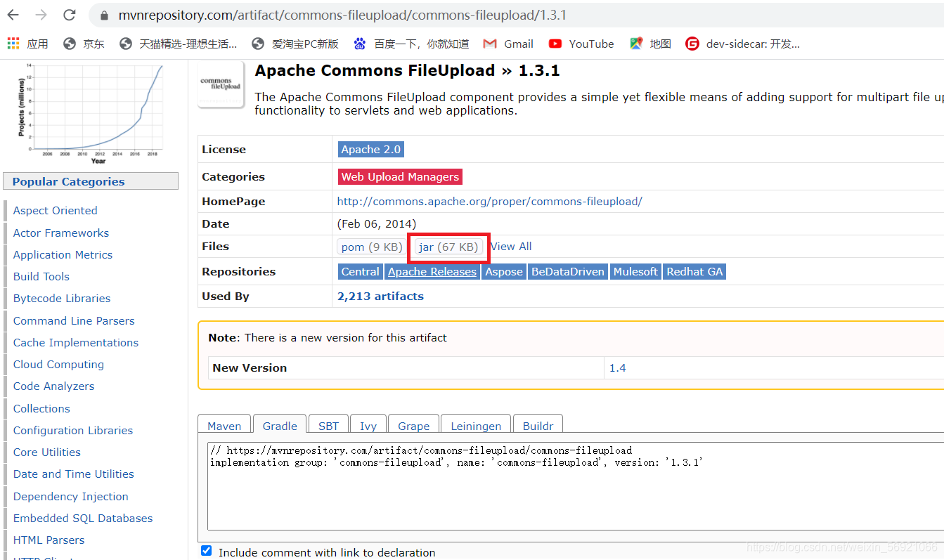944x560 pixels.
Task: Open the Gmail bookmark
Action: pos(508,44)
